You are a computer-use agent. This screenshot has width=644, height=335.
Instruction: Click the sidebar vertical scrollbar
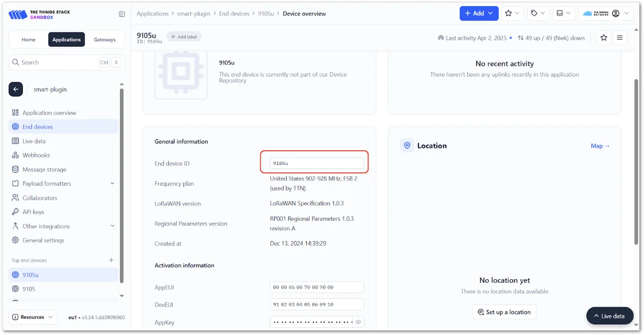tap(121, 186)
